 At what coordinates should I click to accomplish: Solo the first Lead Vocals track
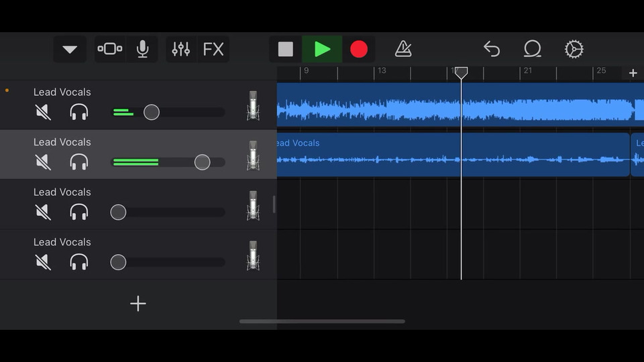click(x=79, y=112)
